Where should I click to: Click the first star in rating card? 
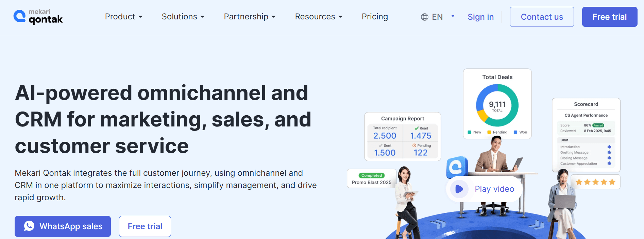point(579,182)
